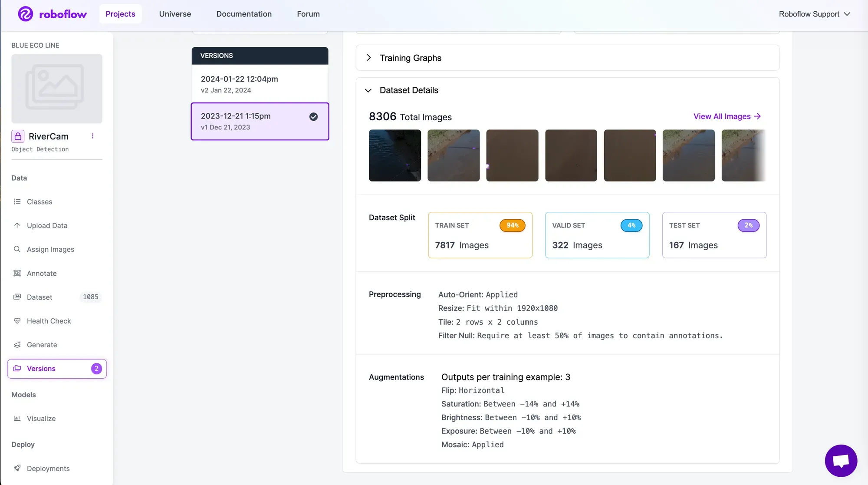Collapse the Dataset Details section
Image resolution: width=868 pixels, height=485 pixels.
coord(368,90)
